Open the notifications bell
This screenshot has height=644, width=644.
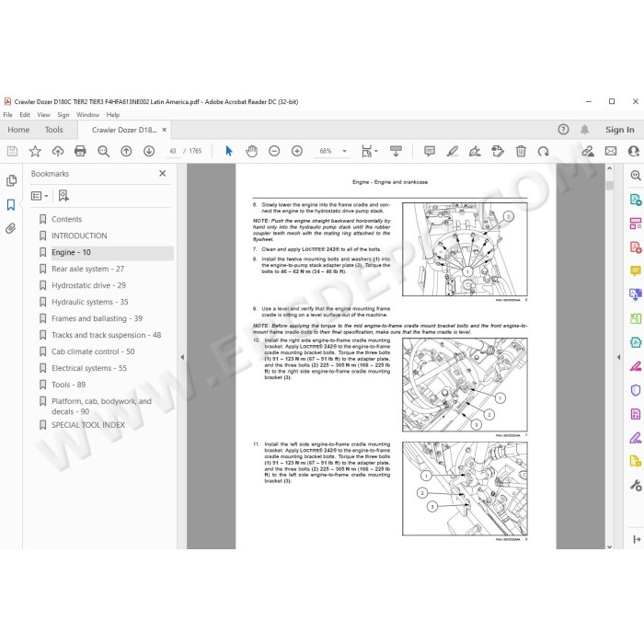coord(584,130)
